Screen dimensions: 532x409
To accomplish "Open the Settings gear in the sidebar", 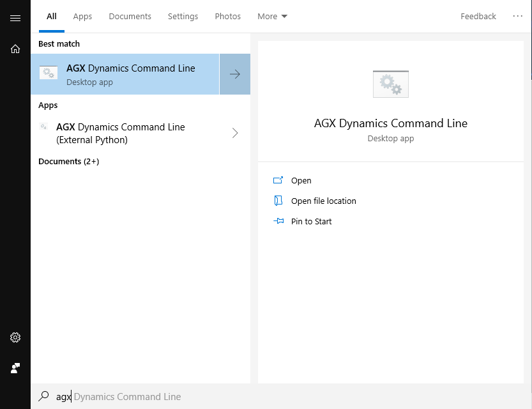I will pyautogui.click(x=15, y=337).
